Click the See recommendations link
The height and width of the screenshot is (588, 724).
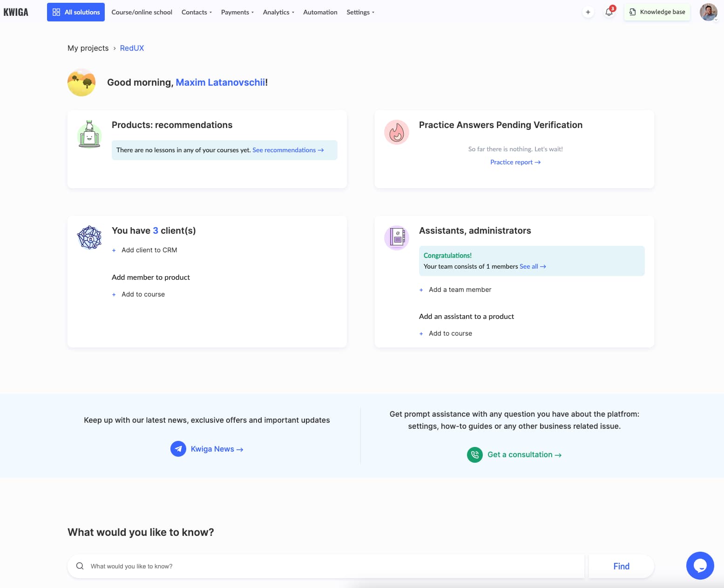point(288,150)
